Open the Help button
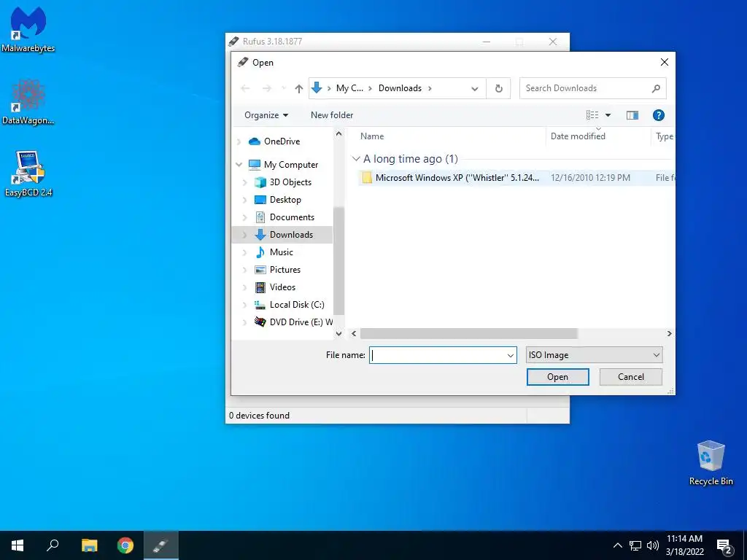The height and width of the screenshot is (560, 747). pos(659,114)
